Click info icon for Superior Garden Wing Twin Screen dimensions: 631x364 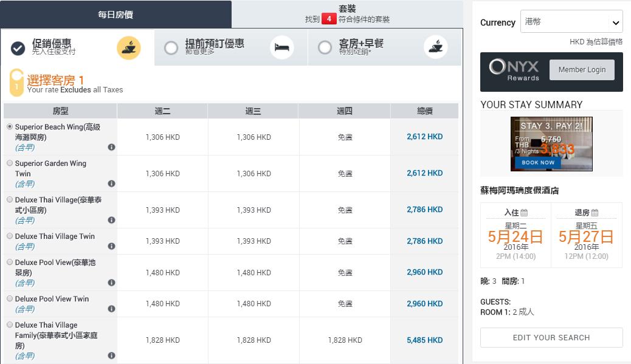coord(111,184)
